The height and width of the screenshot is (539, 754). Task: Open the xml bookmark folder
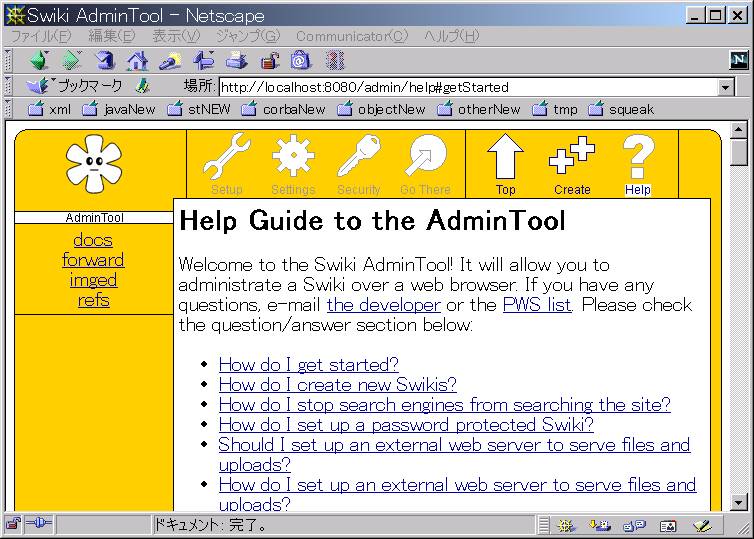pos(49,109)
